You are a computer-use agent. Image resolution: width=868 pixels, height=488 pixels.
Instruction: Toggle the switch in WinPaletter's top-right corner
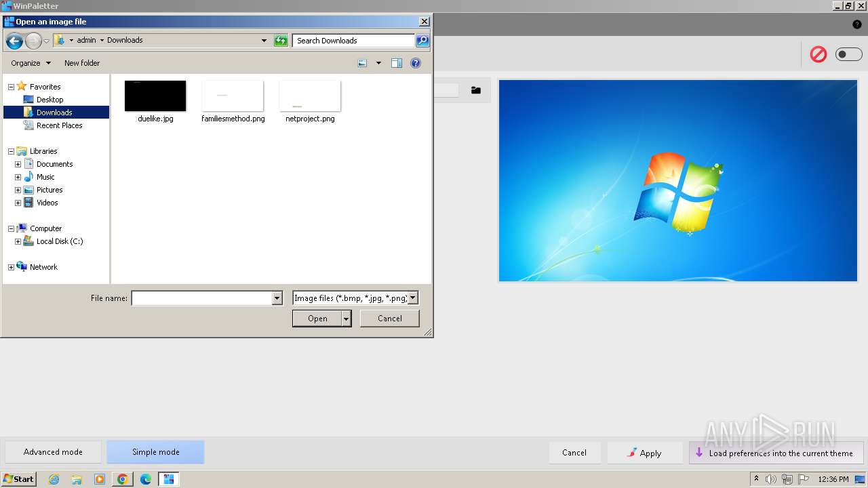tap(848, 54)
